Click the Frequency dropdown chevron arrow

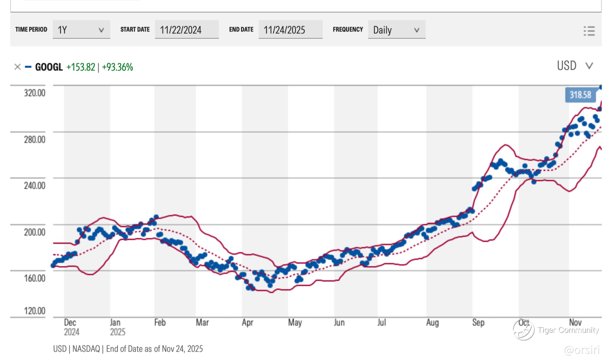coord(416,30)
